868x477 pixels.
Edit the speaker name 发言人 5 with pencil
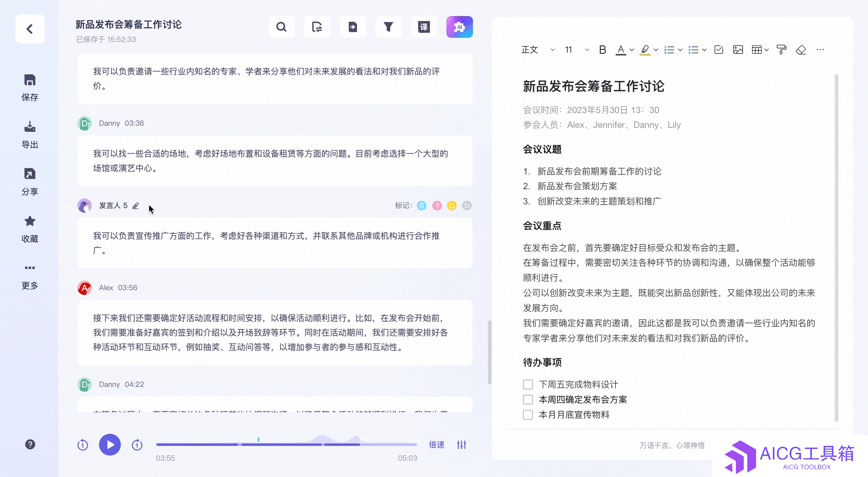click(x=136, y=206)
